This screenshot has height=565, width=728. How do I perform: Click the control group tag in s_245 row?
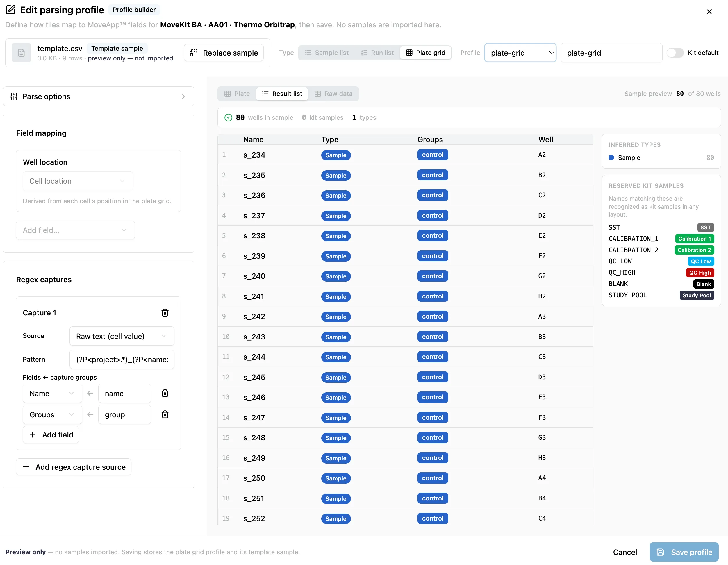432,377
